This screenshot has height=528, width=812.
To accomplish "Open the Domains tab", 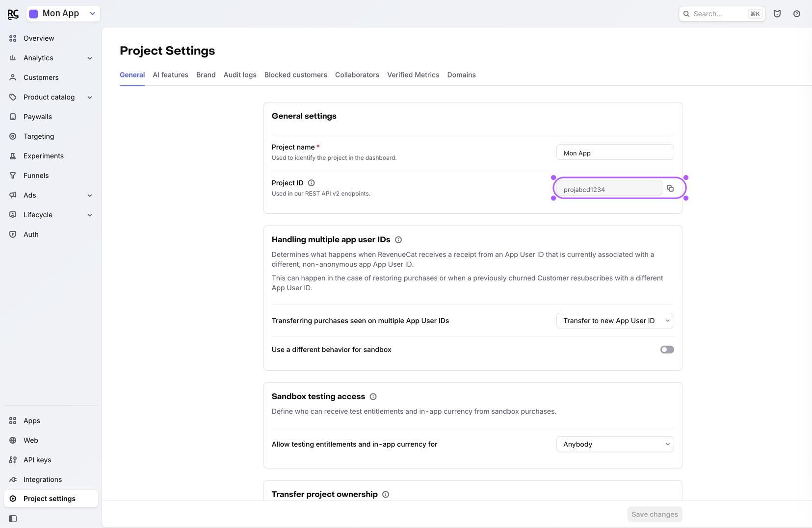I will [461, 75].
